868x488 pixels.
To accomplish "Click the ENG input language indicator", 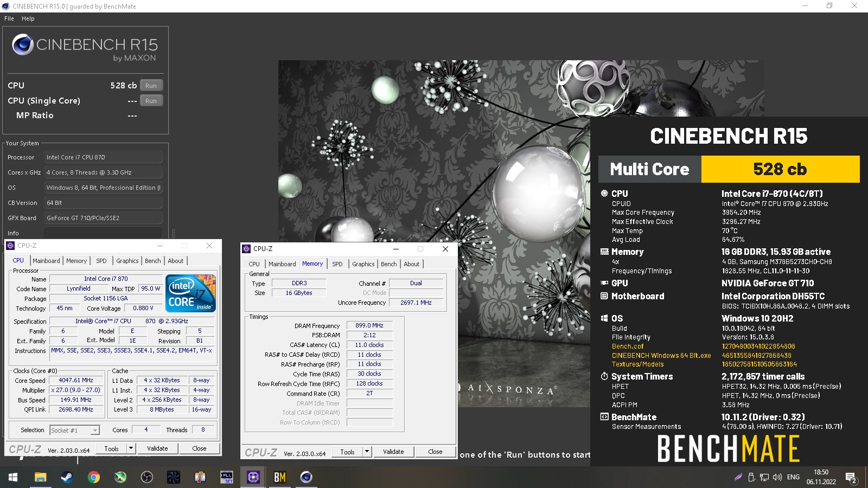I will coord(793,477).
